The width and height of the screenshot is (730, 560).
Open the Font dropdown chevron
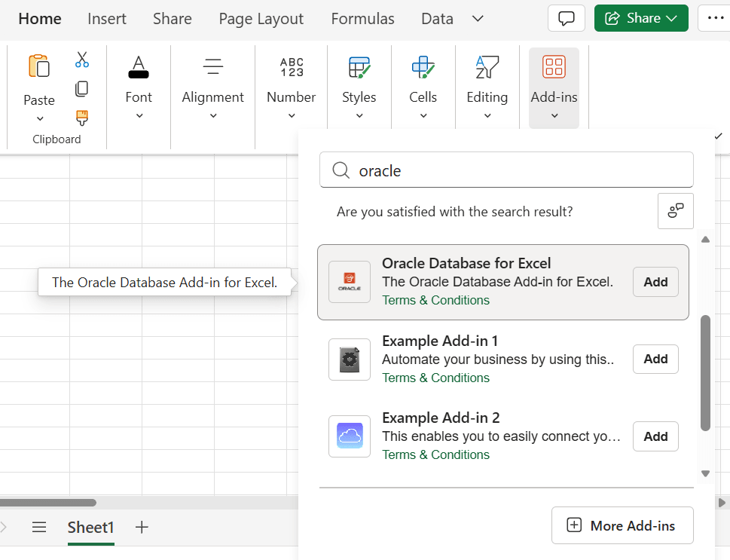tap(139, 117)
